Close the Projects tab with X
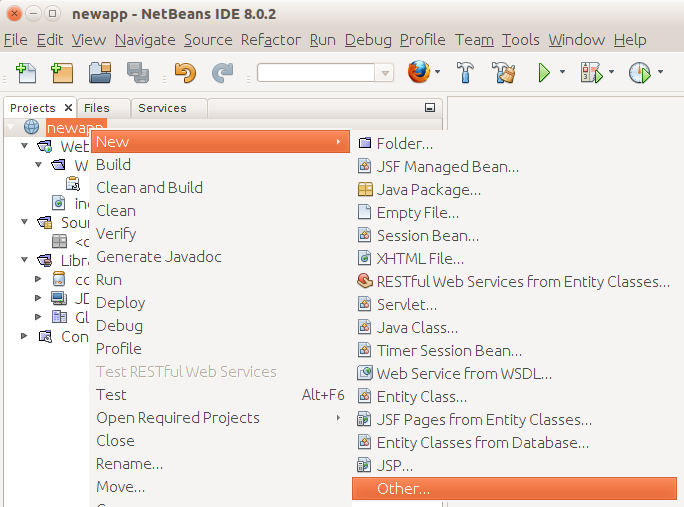Image resolution: width=684 pixels, height=507 pixels. (x=68, y=107)
